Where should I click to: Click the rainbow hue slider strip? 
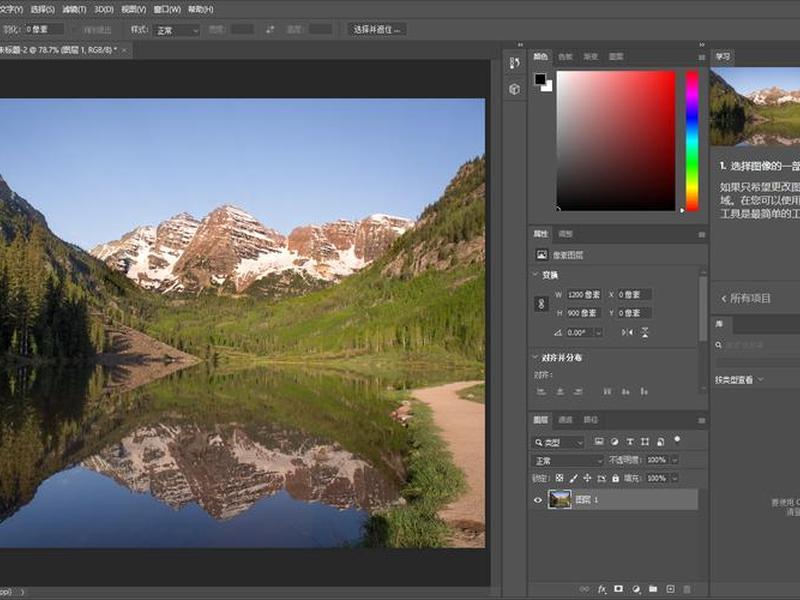(692, 140)
